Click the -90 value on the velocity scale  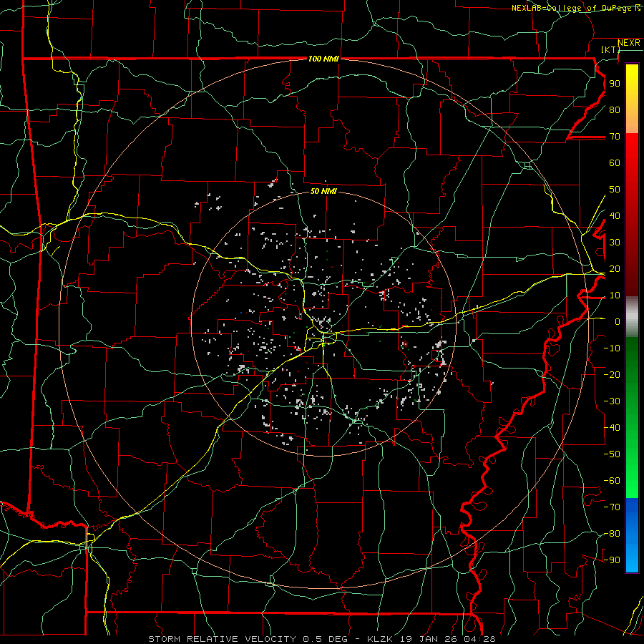(x=612, y=560)
